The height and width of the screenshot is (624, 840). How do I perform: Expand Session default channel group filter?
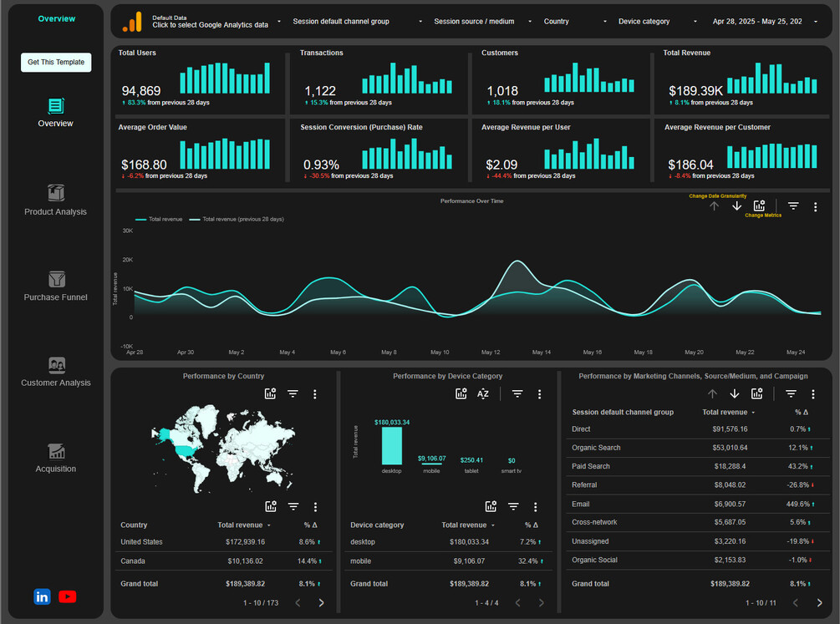point(358,22)
